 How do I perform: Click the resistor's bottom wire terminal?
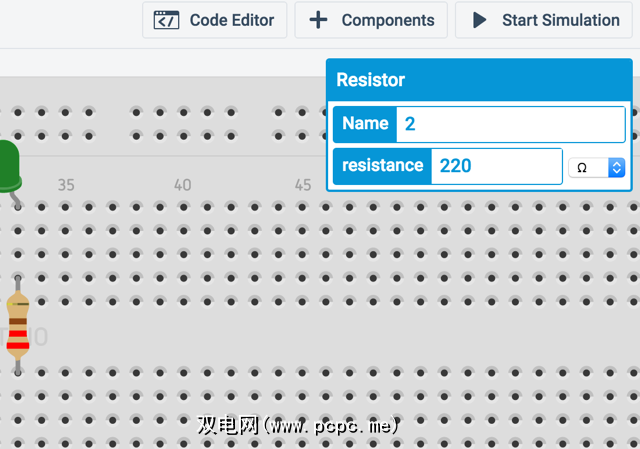17,369
